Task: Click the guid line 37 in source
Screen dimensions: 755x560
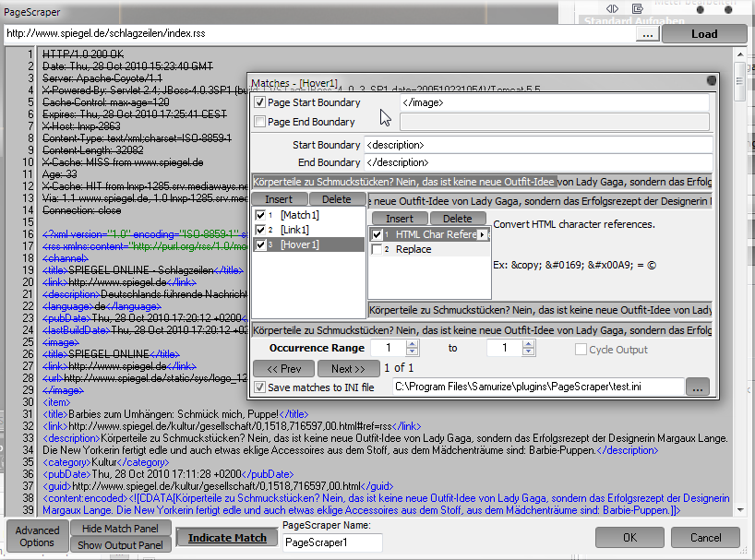Action: (218, 486)
